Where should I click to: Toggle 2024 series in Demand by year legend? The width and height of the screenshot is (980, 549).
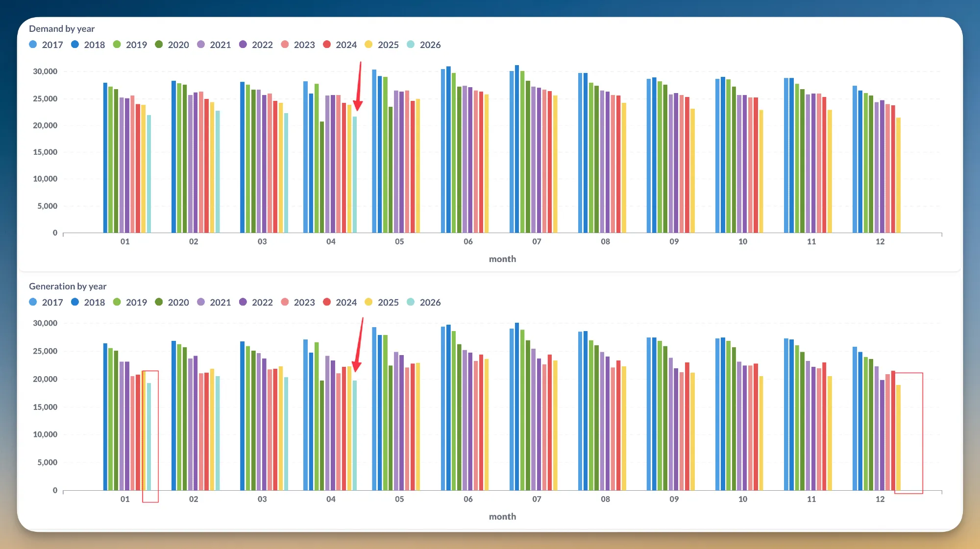(x=340, y=45)
